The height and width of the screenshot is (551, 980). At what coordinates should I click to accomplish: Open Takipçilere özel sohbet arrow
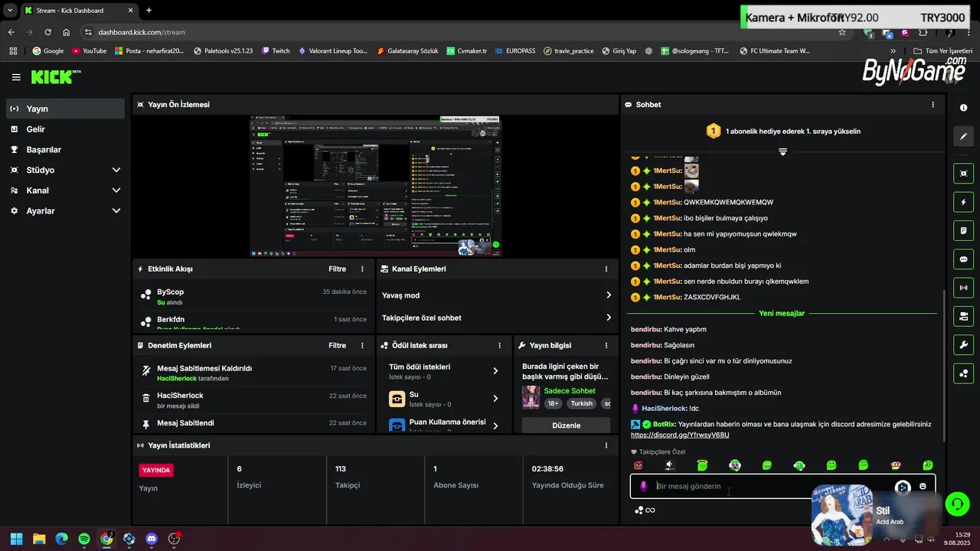(x=609, y=318)
